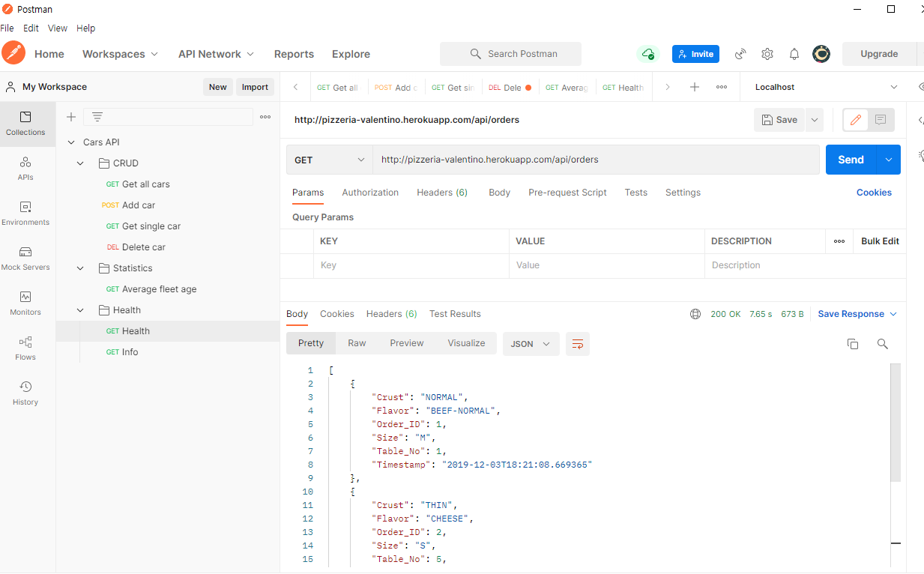Click the Send button

click(x=851, y=160)
